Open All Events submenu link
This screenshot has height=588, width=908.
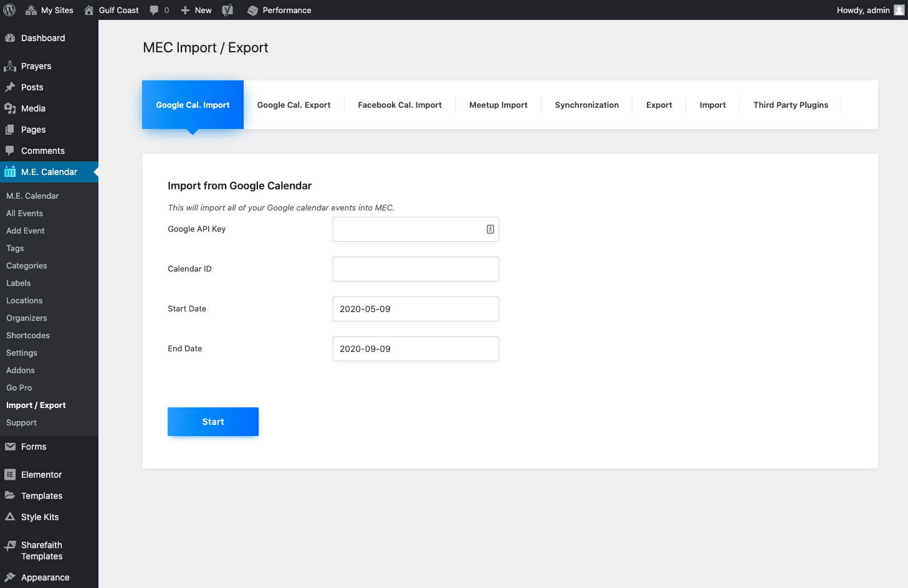pyautogui.click(x=25, y=213)
